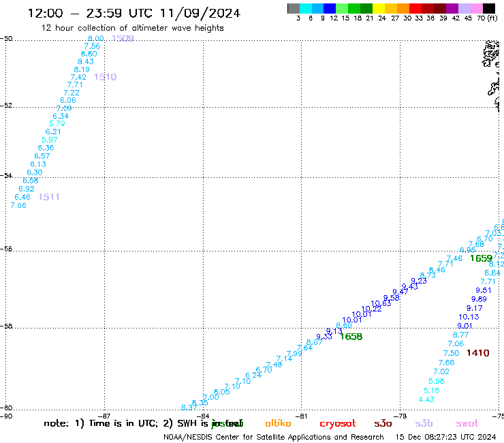Click the black legend swatch at far right
504x443 pixels.
[488, 8]
